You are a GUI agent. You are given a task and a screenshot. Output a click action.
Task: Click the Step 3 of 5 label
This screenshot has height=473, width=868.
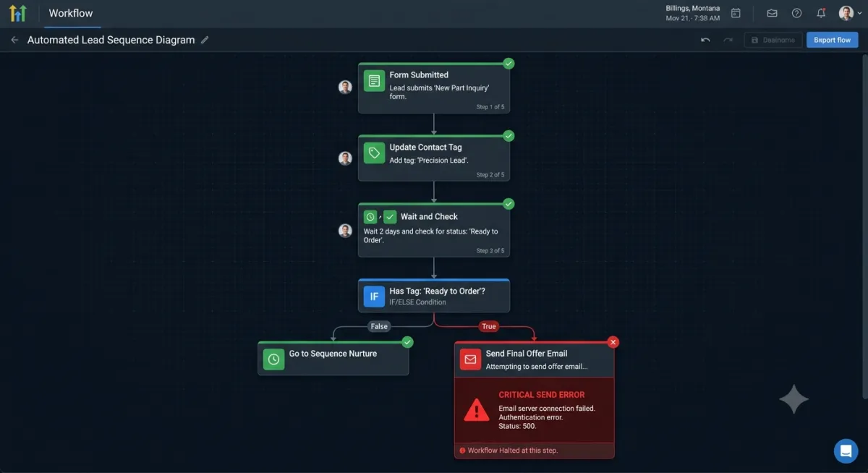pyautogui.click(x=490, y=251)
